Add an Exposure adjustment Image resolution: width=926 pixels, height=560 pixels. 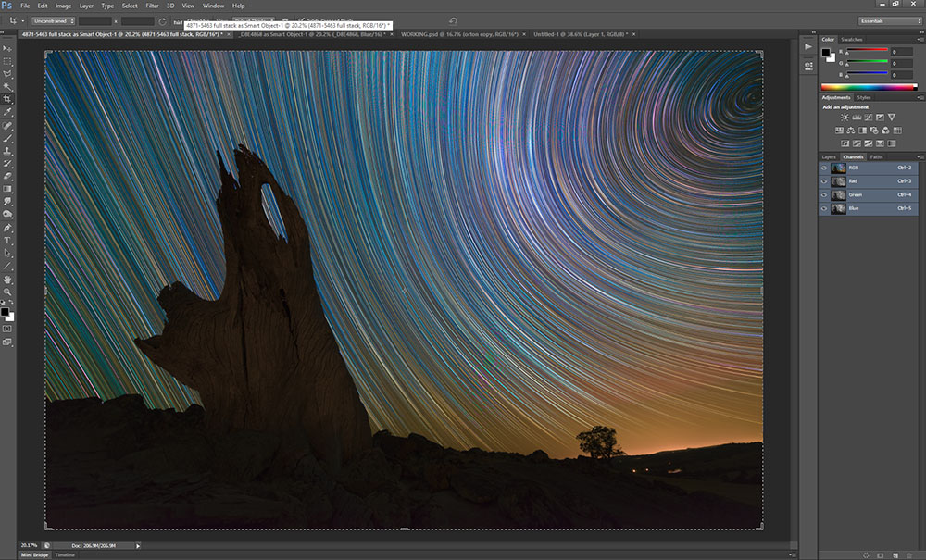880,118
